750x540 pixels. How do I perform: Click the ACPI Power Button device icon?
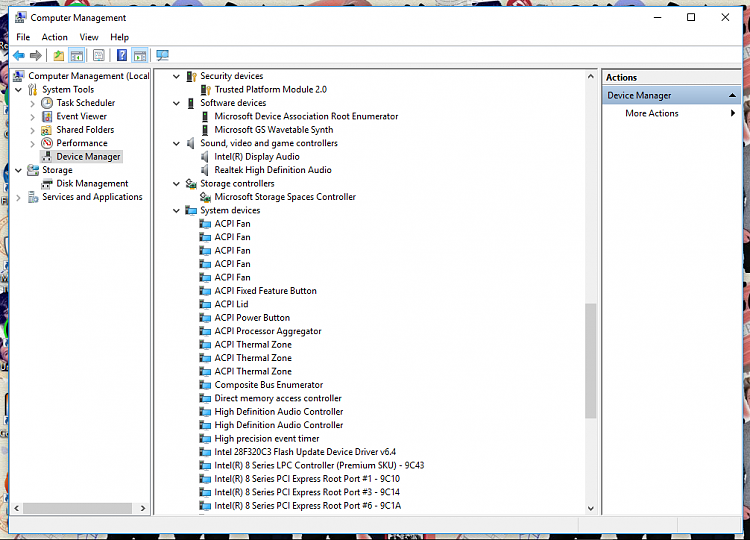click(x=205, y=318)
